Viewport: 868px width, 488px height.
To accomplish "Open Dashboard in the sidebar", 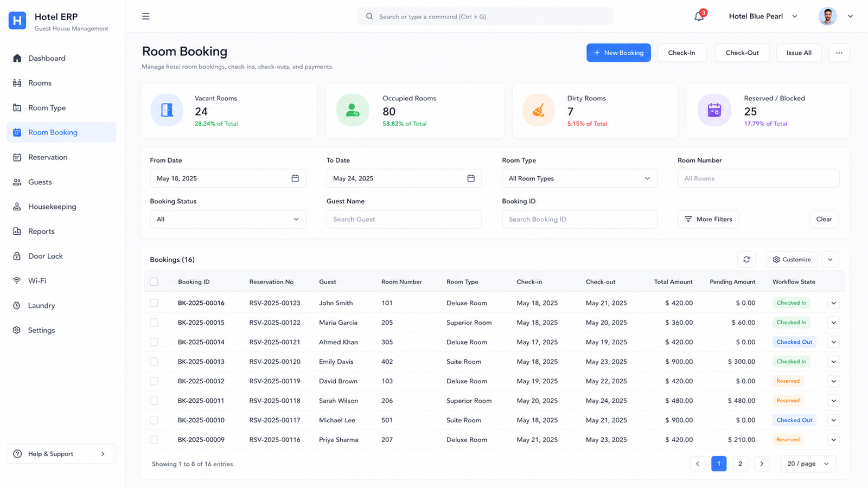I will (x=61, y=58).
